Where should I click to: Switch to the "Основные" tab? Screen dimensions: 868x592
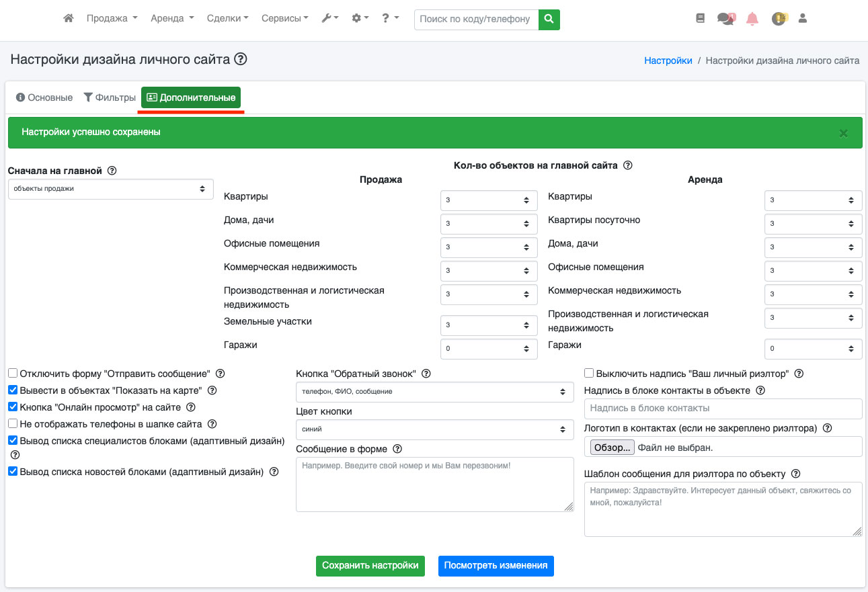[x=44, y=97]
